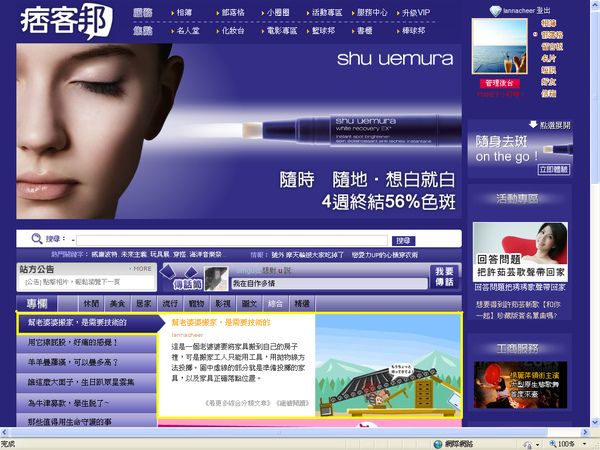Click the 痞客邦 site logo
600x450 pixels.
click(x=66, y=21)
